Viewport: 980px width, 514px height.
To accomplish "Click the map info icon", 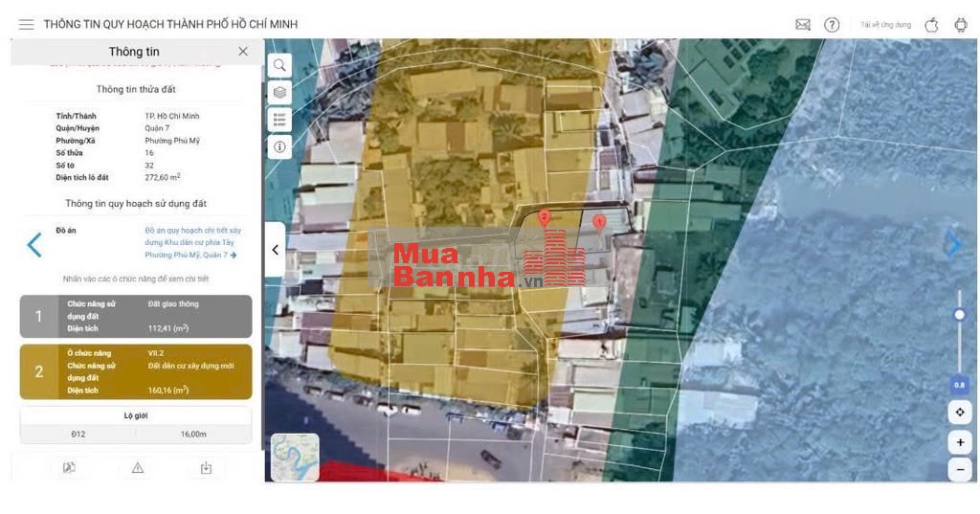I will [x=279, y=146].
